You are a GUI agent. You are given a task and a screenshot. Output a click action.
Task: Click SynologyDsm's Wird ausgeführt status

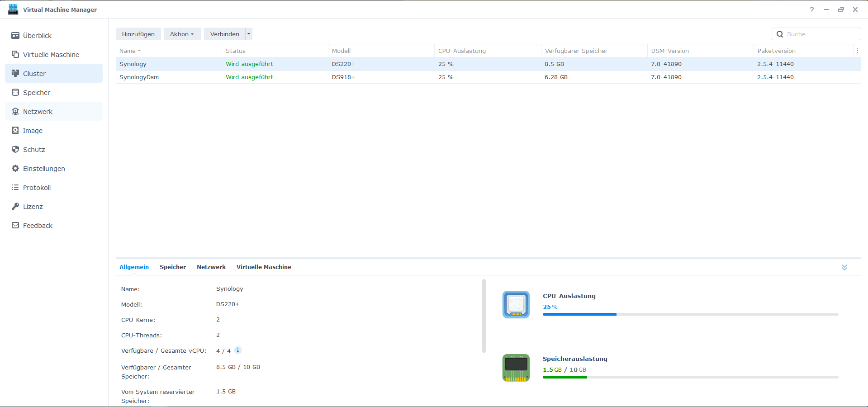tap(250, 77)
